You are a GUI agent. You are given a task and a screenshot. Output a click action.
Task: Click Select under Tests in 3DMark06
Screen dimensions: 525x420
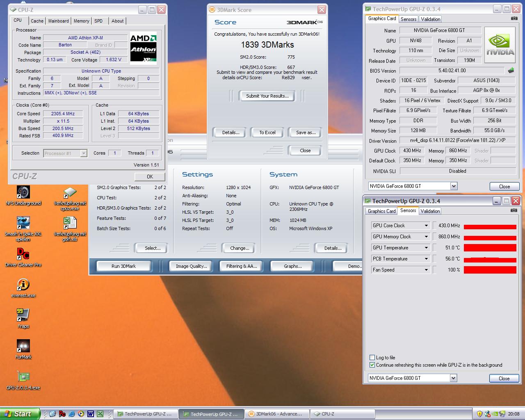pos(153,248)
